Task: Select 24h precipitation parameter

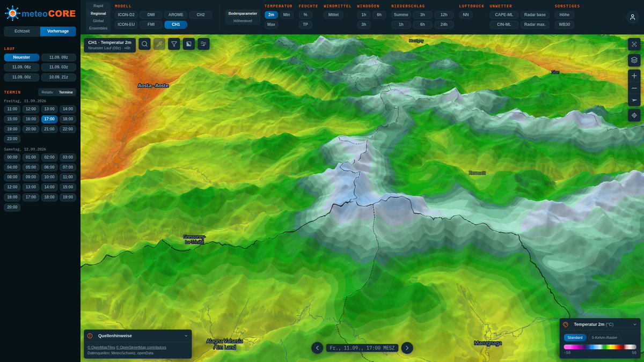Action: coord(444,25)
